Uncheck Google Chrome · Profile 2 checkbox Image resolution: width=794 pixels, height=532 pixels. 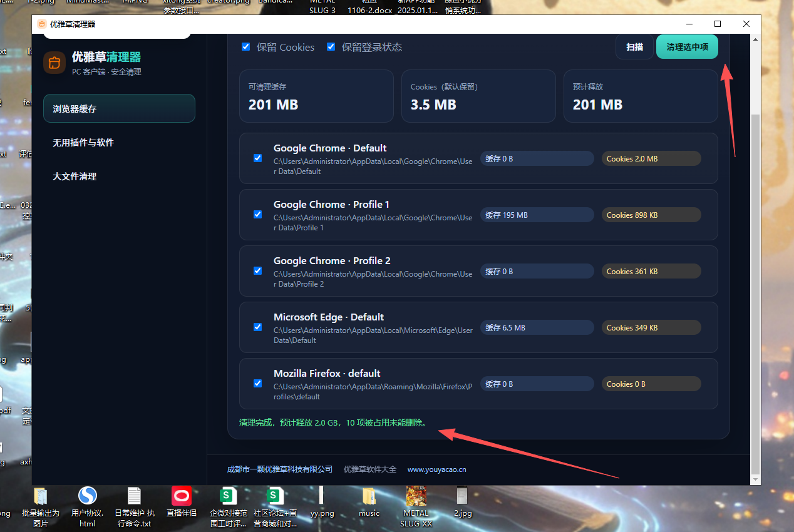[x=257, y=271]
